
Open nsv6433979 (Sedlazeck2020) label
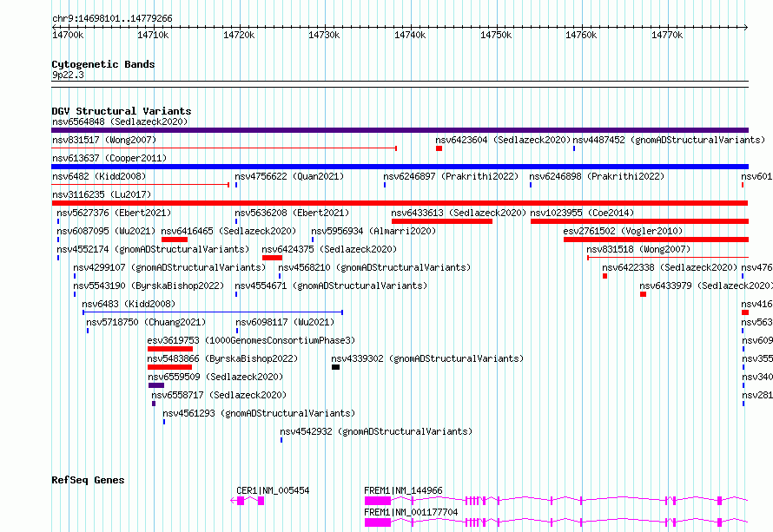pos(706,286)
